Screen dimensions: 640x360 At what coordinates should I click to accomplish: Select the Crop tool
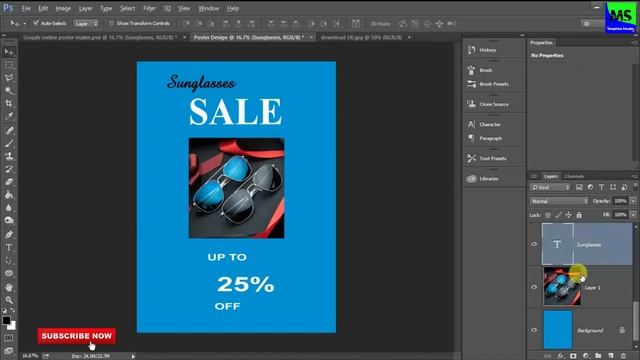click(x=9, y=103)
